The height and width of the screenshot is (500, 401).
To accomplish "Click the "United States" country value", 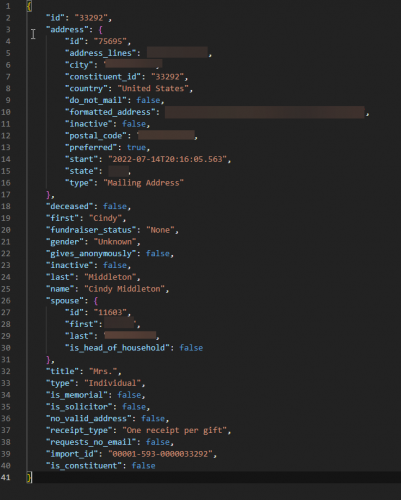I will click(x=153, y=89).
